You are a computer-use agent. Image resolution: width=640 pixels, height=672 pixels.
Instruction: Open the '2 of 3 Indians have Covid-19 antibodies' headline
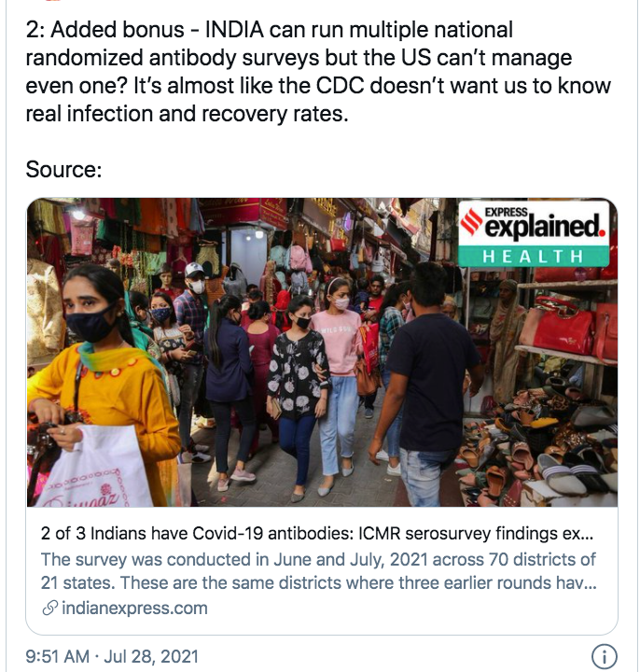(317, 536)
